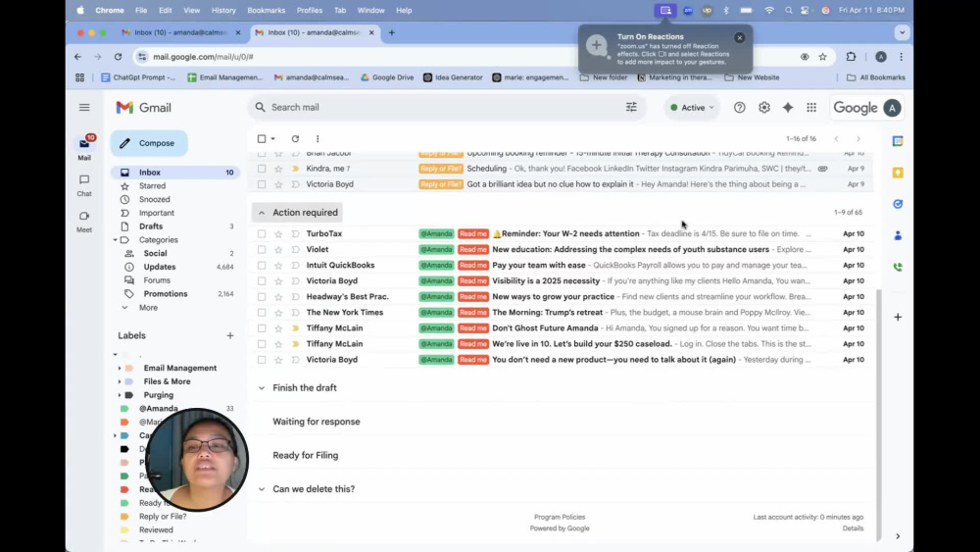Image resolution: width=980 pixels, height=552 pixels.
Task: Open the Google Calendar side panel
Action: [x=898, y=141]
